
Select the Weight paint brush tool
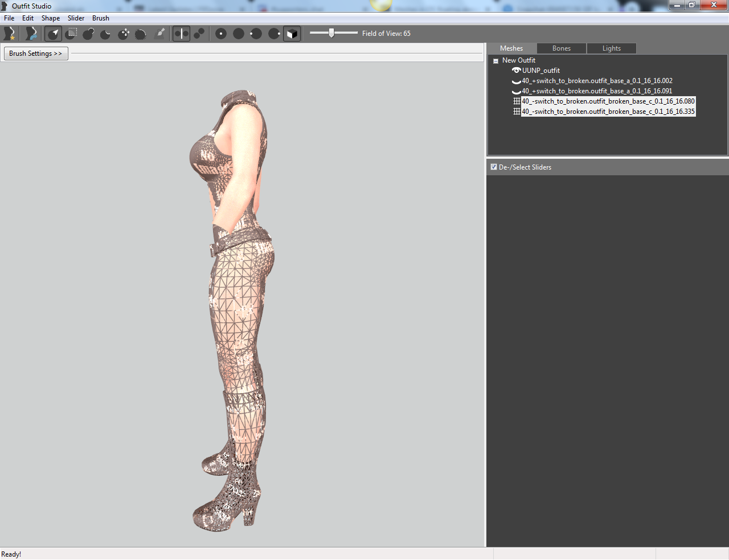tap(160, 34)
